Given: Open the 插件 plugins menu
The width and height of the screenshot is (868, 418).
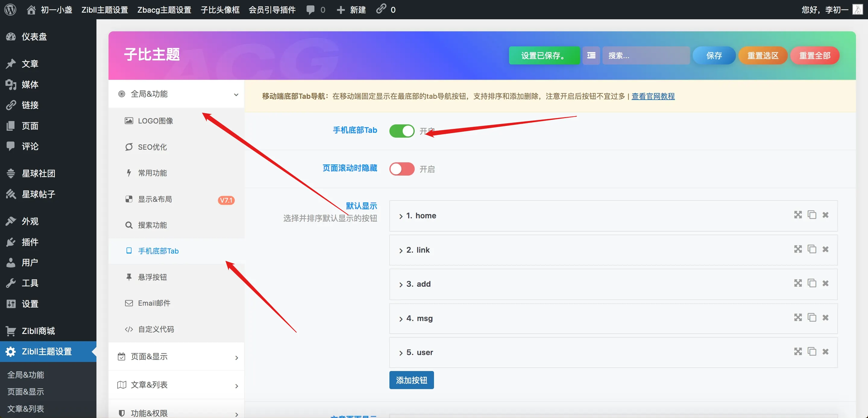Looking at the screenshot, I should pos(48,242).
